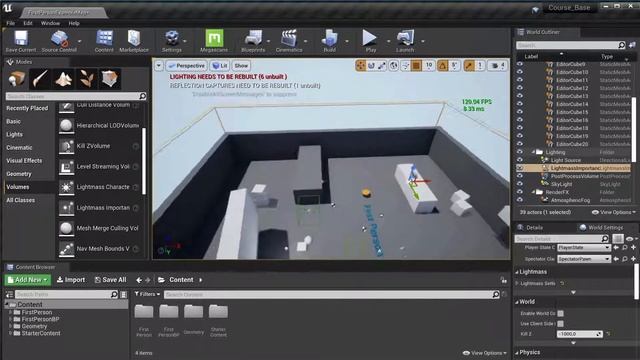Image resolution: width=640 pixels, height=360 pixels.
Task: Open the Lit view mode dropdown
Action: tap(220, 66)
